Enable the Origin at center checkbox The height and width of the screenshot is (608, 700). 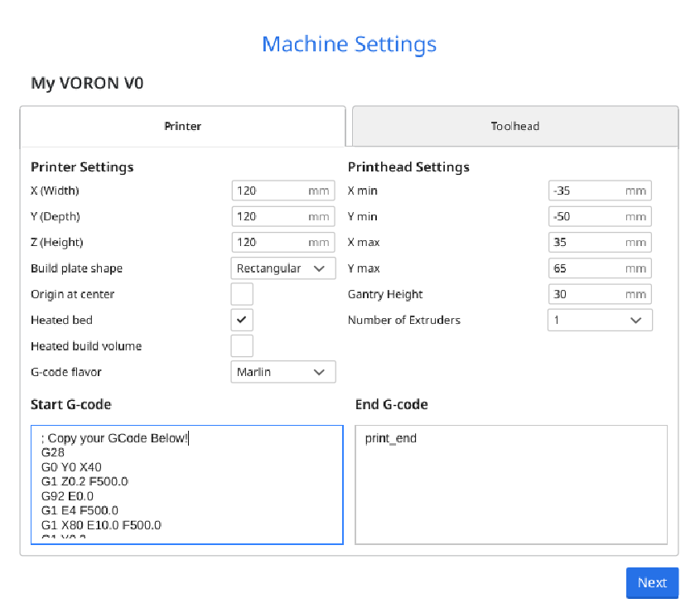coord(241,294)
